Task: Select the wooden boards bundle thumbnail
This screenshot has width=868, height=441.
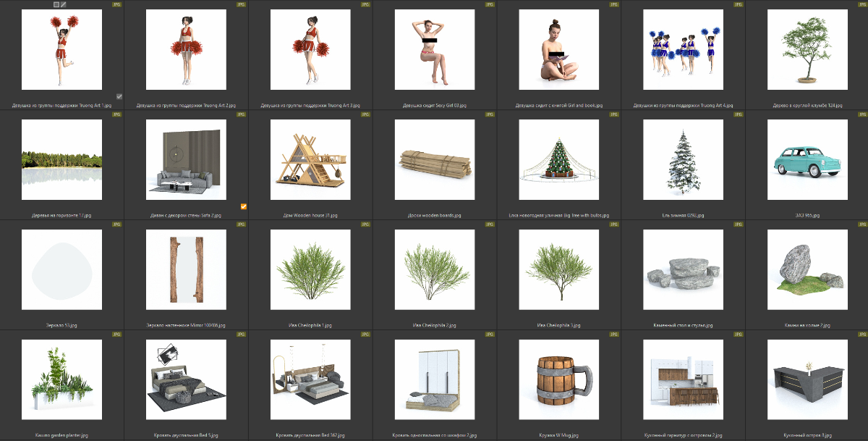Action: 435,160
